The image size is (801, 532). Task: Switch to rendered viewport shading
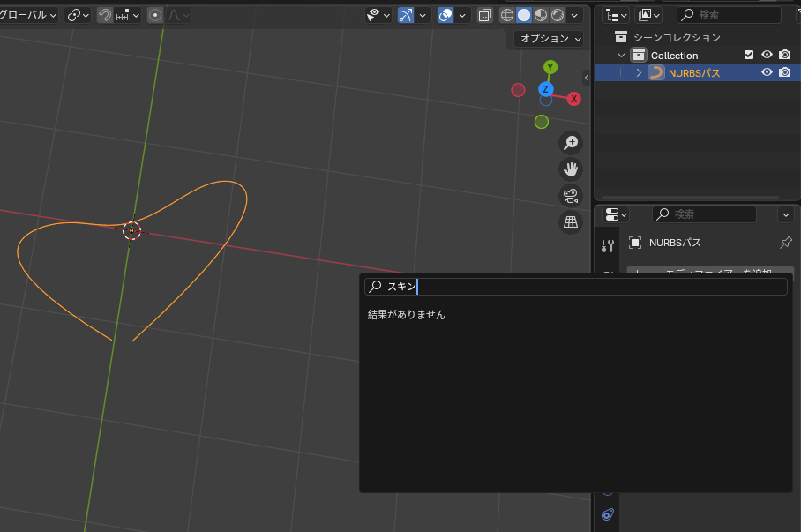558,15
